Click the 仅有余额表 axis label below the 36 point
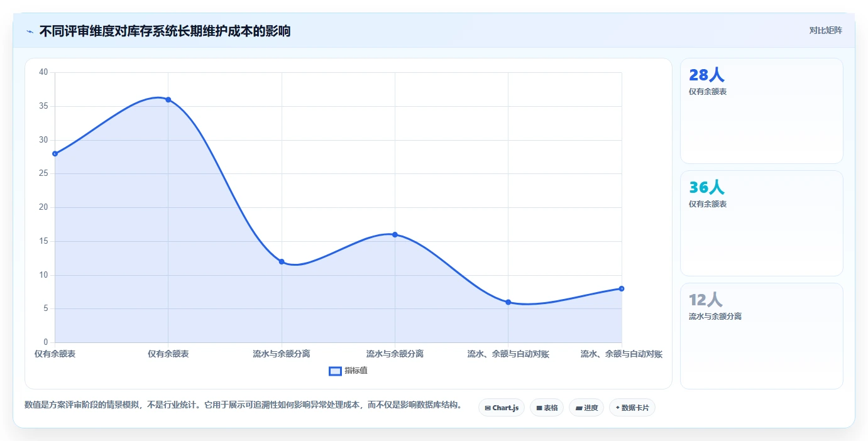Image resolution: width=868 pixels, height=441 pixels. (168, 354)
